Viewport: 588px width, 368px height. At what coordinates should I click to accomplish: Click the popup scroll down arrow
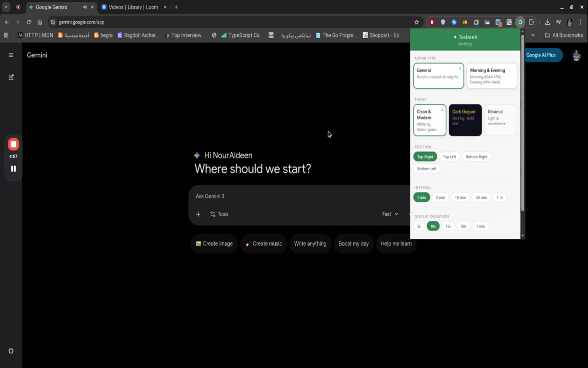(x=522, y=236)
